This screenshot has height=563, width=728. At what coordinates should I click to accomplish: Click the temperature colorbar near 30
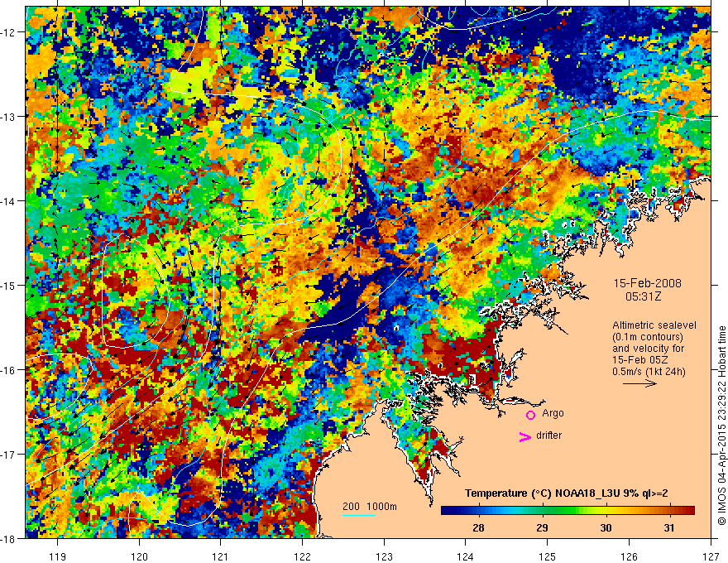(606, 511)
